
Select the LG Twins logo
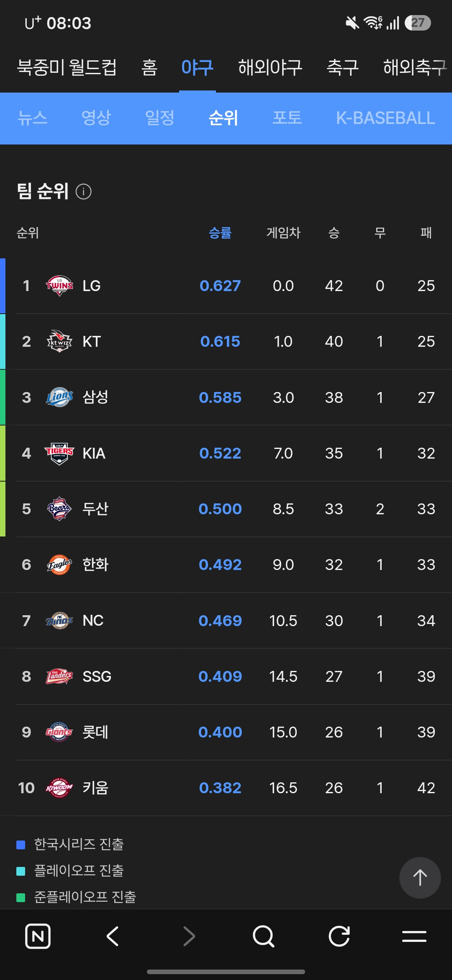click(59, 286)
